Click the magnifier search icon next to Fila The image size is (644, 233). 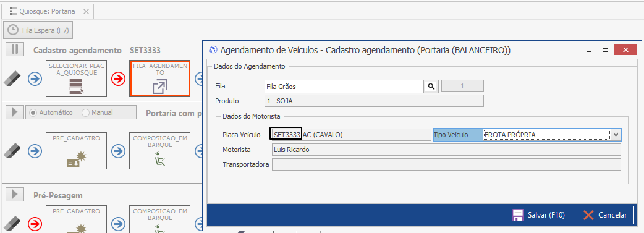[431, 87]
